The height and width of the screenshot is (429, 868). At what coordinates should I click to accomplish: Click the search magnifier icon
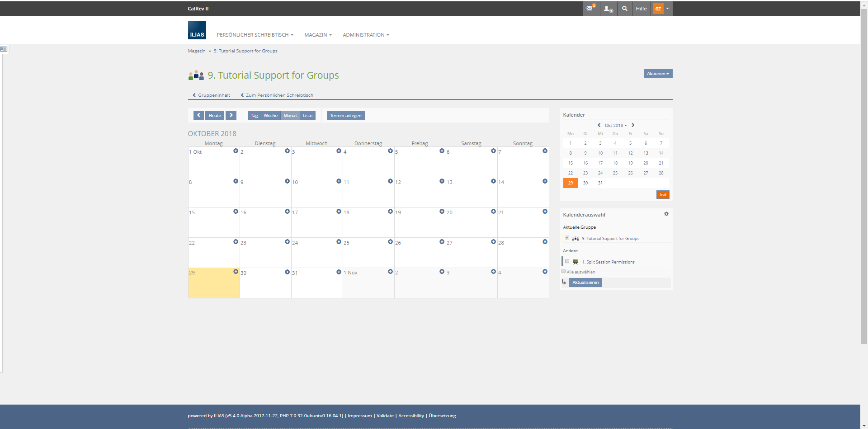[x=625, y=9]
